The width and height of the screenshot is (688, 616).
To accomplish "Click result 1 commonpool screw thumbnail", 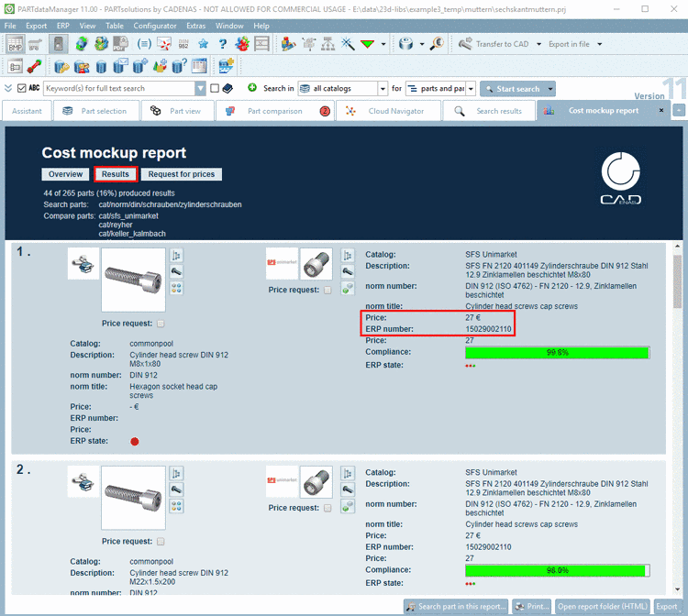I will (133, 280).
